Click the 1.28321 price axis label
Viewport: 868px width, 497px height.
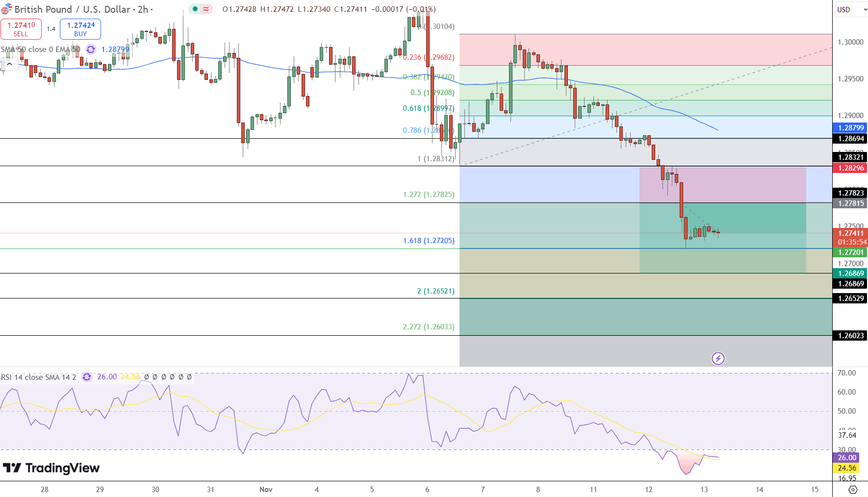click(x=850, y=157)
